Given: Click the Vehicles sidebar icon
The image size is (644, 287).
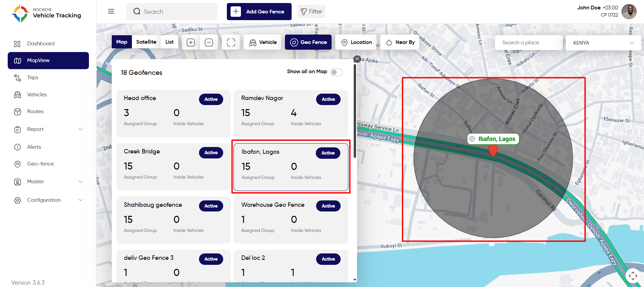Looking at the screenshot, I should (x=17, y=95).
